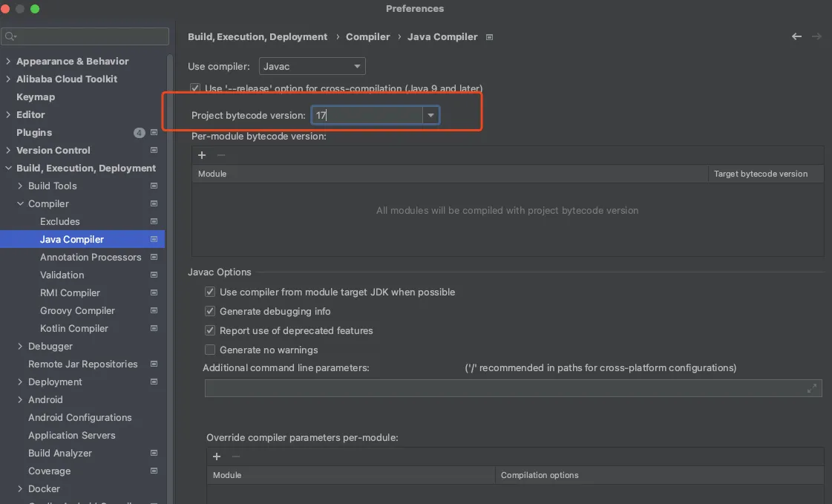This screenshot has height=504, width=832.
Task: Enable the Generate no warnings checkbox
Action: pos(210,350)
